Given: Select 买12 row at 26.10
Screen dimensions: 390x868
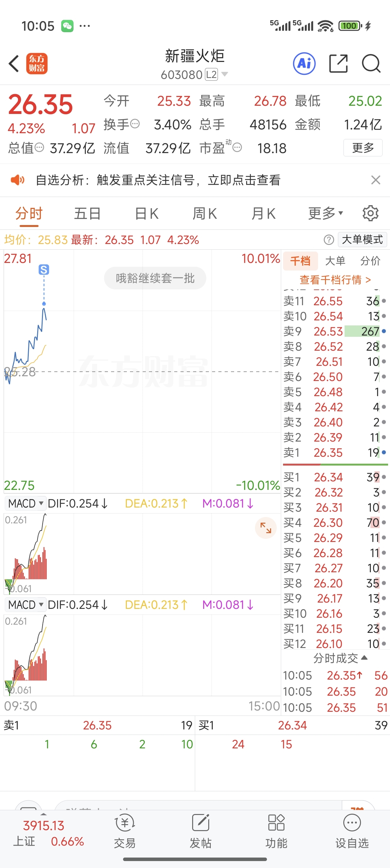Looking at the screenshot, I should pyautogui.click(x=335, y=644).
